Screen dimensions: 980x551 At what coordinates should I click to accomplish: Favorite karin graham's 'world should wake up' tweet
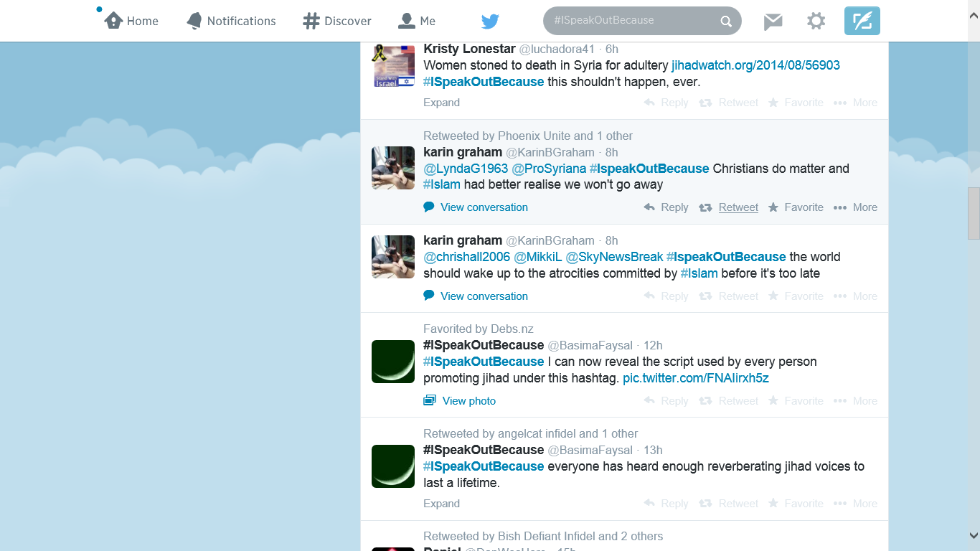click(796, 296)
